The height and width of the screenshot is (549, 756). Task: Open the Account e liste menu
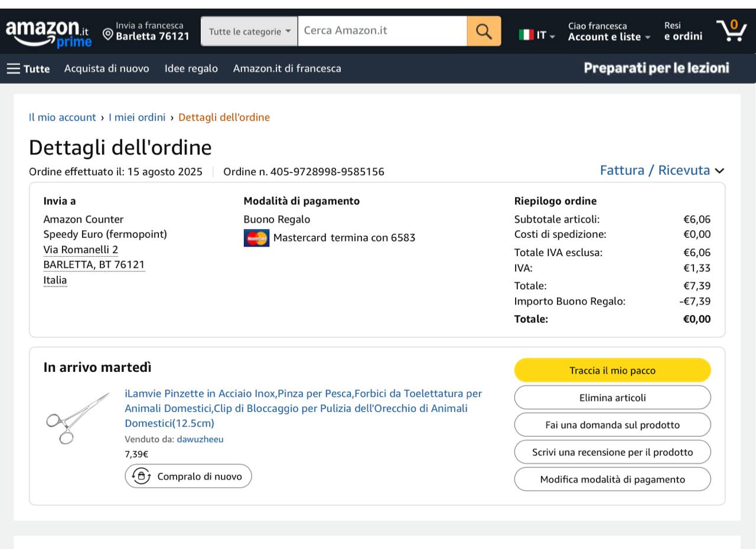tap(609, 37)
